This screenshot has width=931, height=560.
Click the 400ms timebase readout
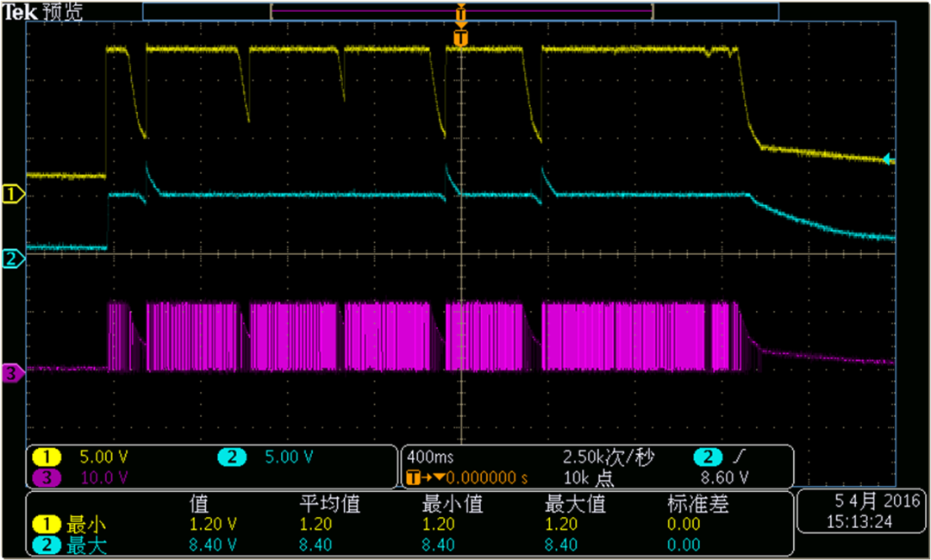click(428, 457)
